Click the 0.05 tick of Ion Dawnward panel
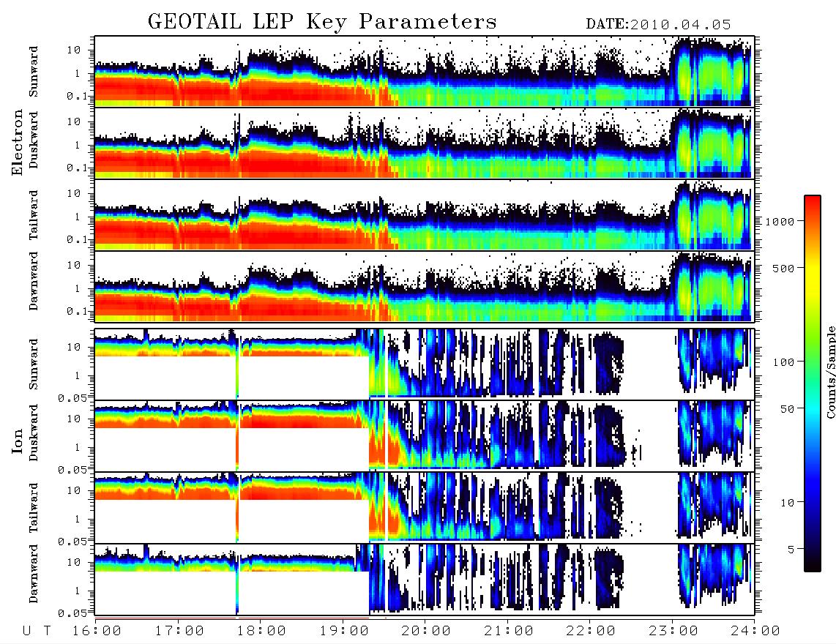 [72, 613]
